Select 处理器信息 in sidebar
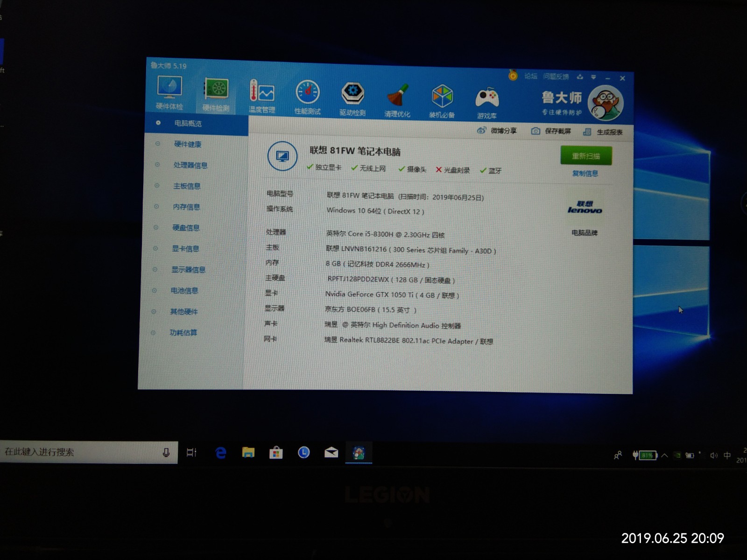 (x=190, y=165)
